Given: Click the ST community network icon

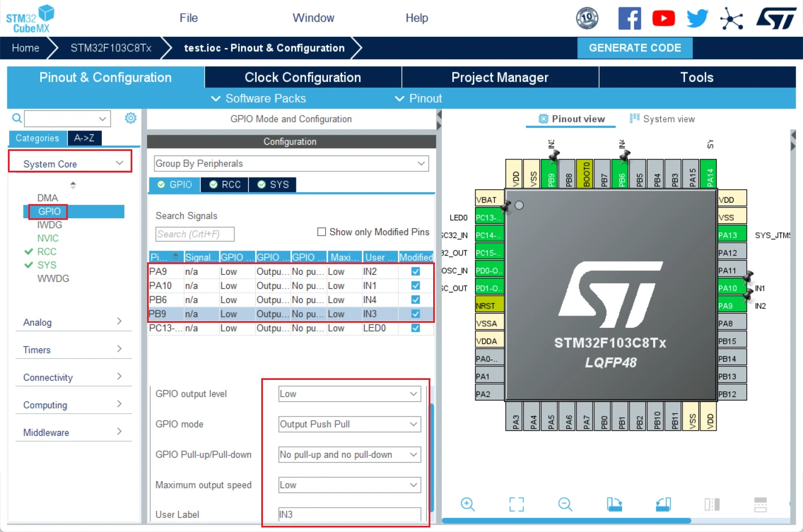Looking at the screenshot, I should click(731, 19).
